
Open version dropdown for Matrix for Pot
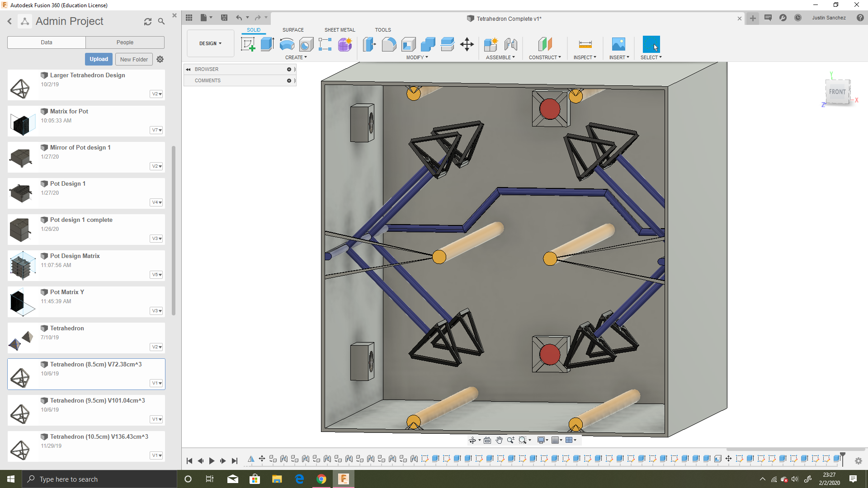coord(156,130)
